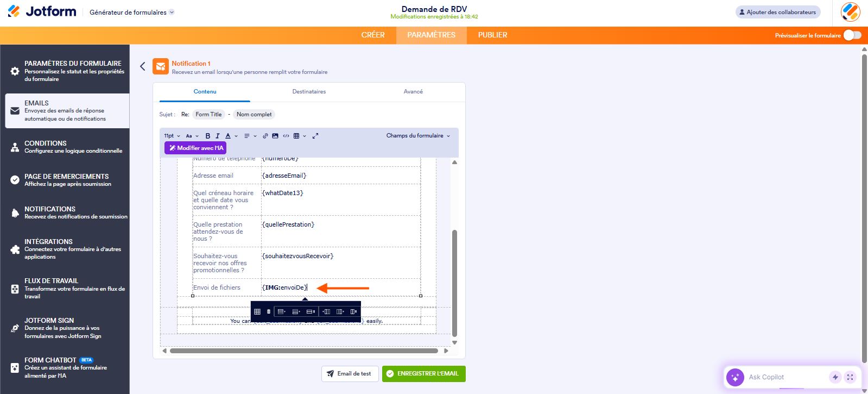
Task: Open Flux de travail section
Action: click(67, 289)
